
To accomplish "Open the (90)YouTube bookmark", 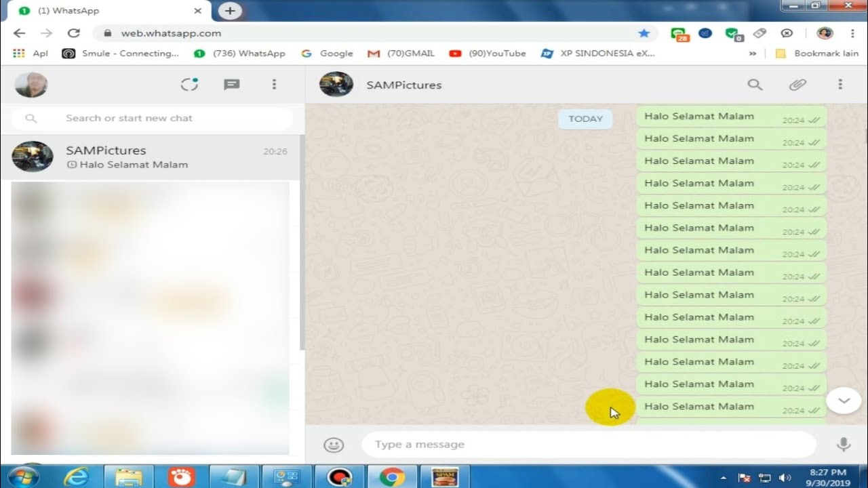I will click(488, 54).
